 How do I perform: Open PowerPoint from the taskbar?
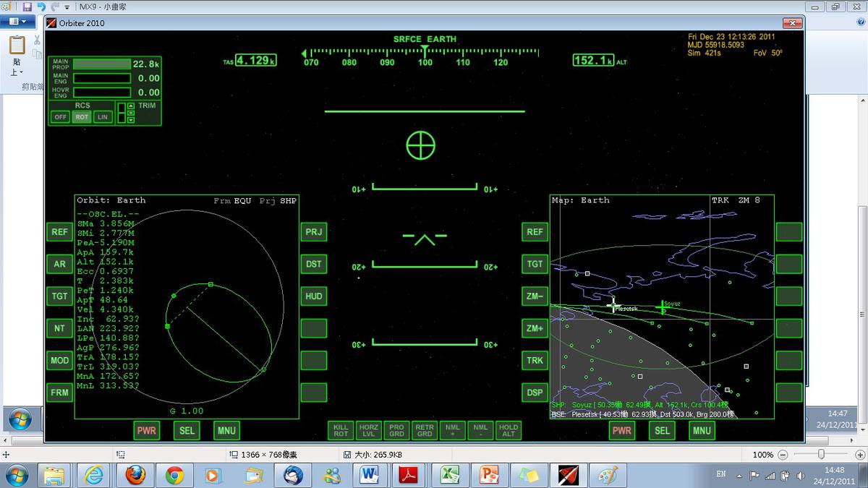pyautogui.click(x=488, y=475)
